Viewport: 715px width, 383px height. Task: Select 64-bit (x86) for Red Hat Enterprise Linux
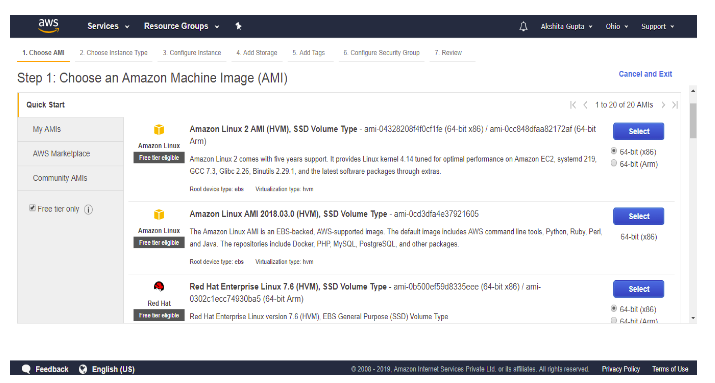click(x=614, y=309)
